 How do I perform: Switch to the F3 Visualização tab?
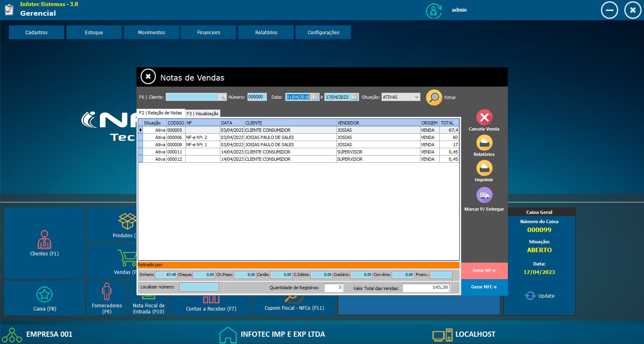(203, 114)
